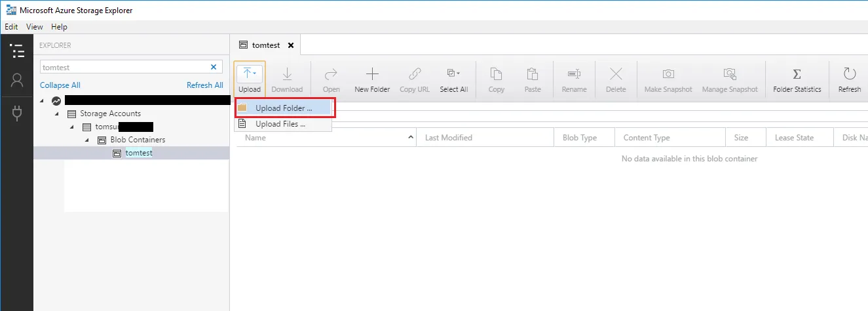This screenshot has height=311, width=868.
Task: Click the plug connect sidebar icon
Action: tap(17, 114)
